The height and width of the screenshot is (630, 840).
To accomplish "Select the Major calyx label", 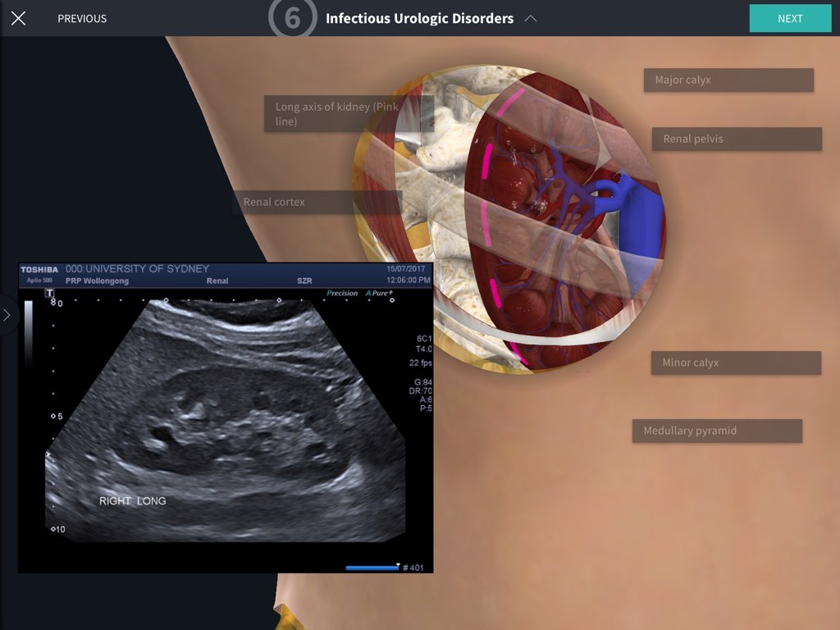I will point(728,80).
